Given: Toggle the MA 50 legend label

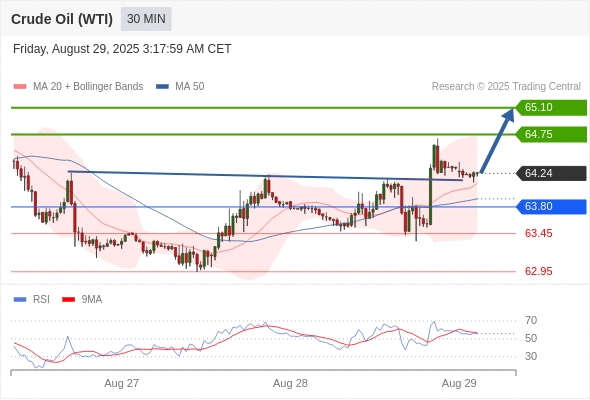Looking at the screenshot, I should [x=190, y=87].
